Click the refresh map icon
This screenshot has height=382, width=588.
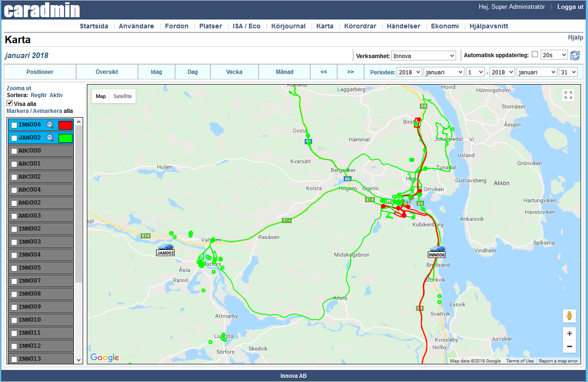click(x=575, y=55)
